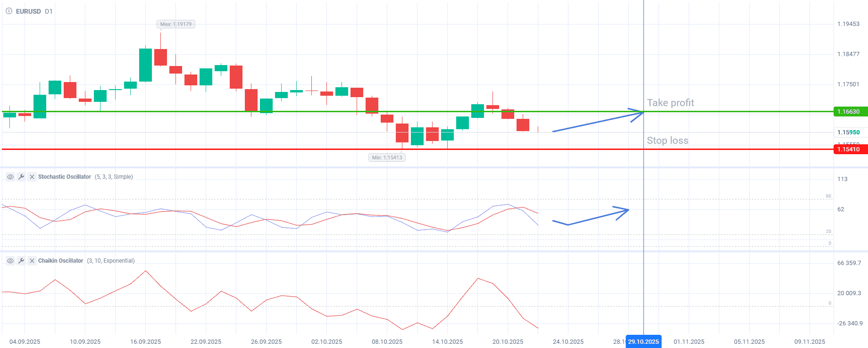868x348 pixels.
Task: Remove the Chaikin Oscillator indicator
Action: (x=32, y=261)
